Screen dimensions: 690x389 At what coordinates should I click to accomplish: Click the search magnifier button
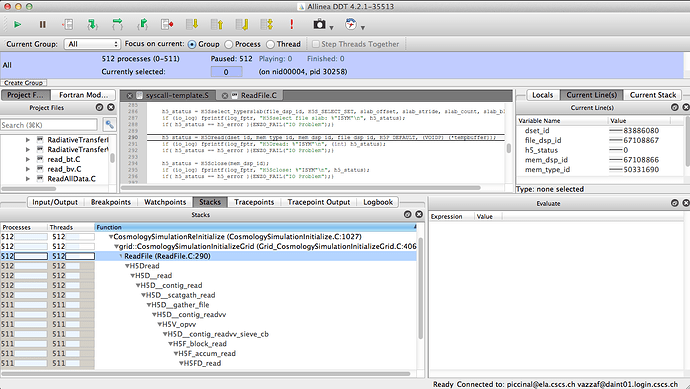109,125
